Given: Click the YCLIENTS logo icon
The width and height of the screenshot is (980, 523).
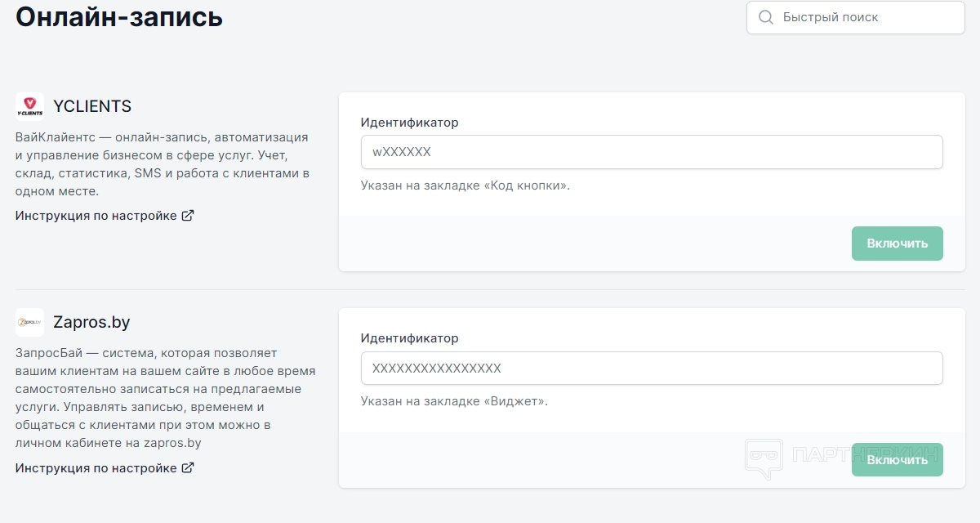Looking at the screenshot, I should (x=29, y=106).
